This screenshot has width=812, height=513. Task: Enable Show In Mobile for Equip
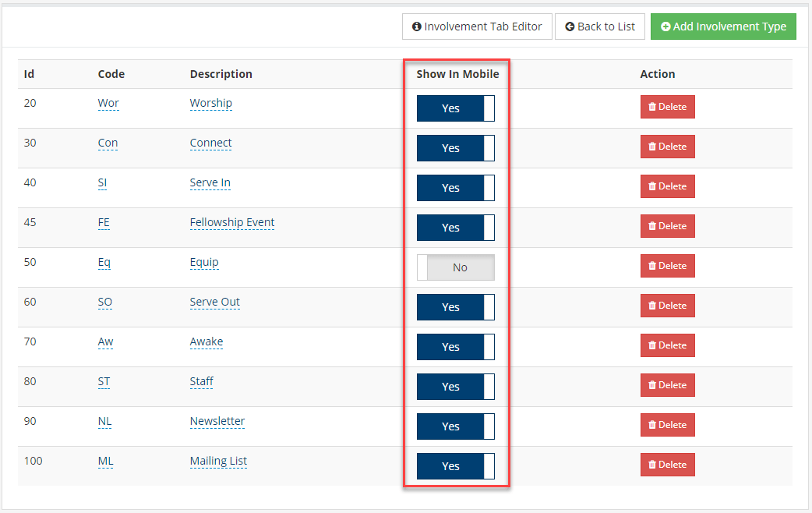(x=456, y=267)
